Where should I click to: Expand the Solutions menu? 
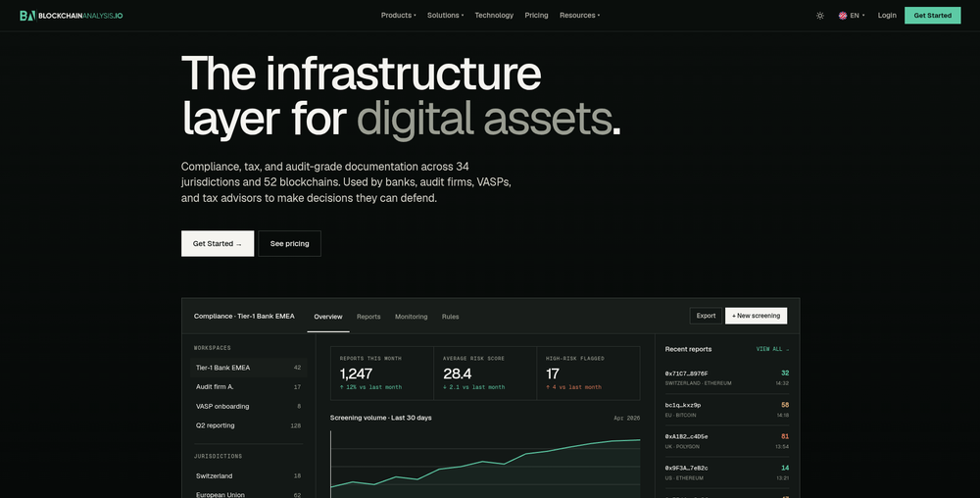pos(445,16)
